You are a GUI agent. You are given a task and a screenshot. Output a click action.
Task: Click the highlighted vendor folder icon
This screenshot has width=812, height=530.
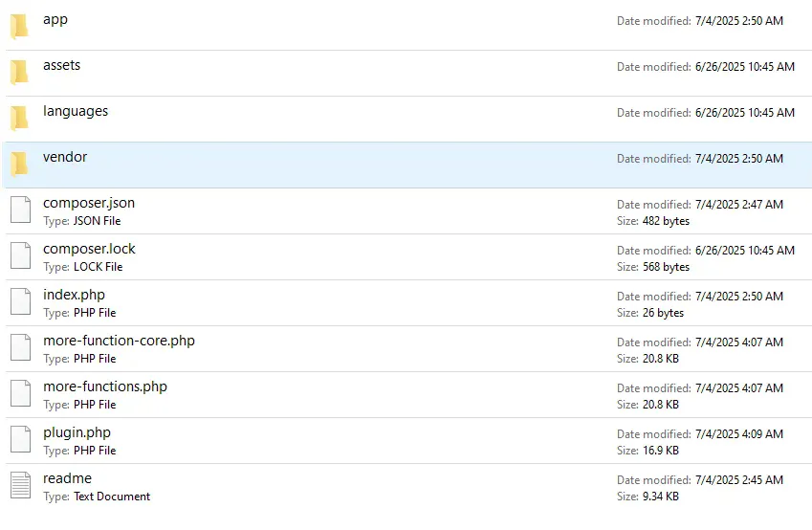point(19,165)
